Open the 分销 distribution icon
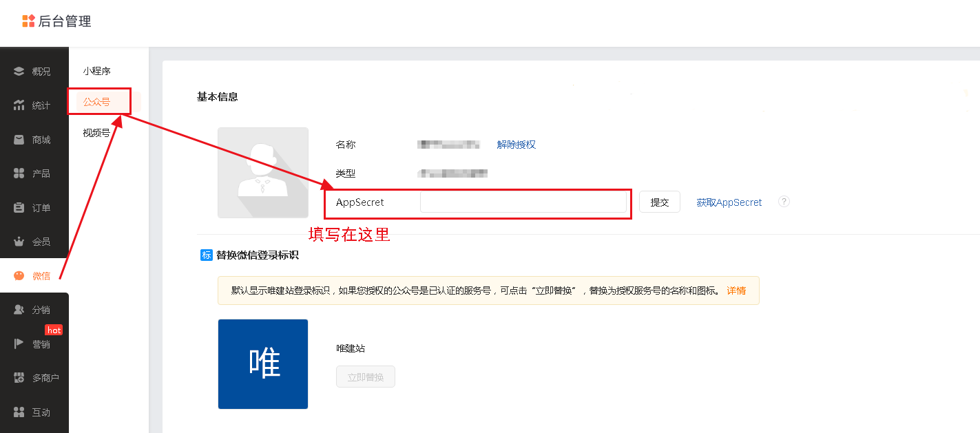 (x=19, y=310)
